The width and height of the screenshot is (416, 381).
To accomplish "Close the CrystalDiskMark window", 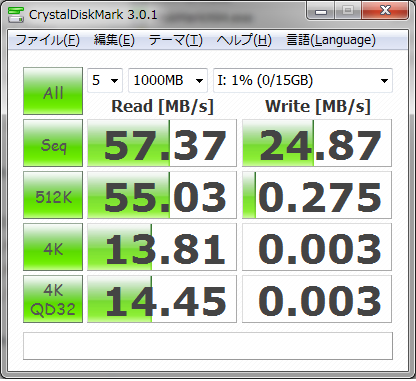I will tap(385, 11).
